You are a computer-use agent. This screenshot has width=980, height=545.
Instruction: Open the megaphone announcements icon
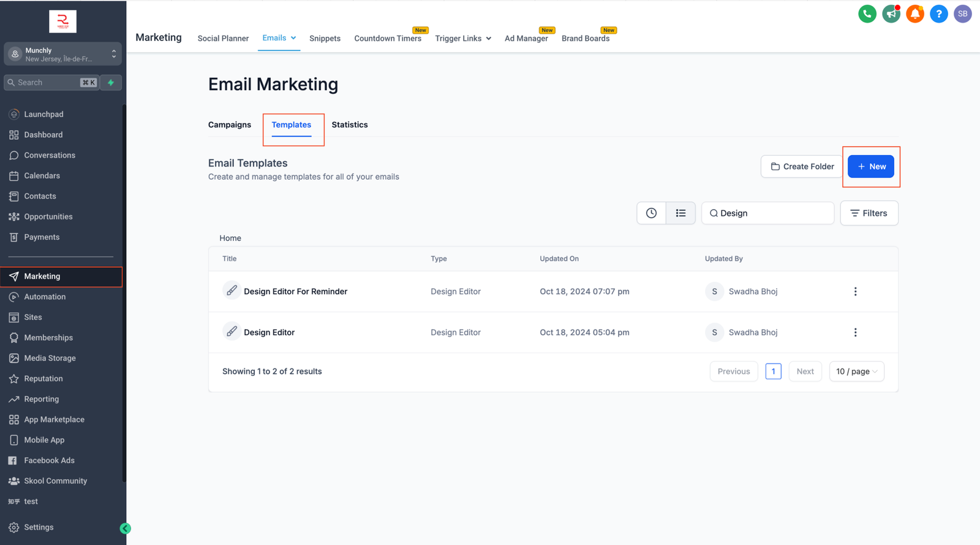coord(891,14)
